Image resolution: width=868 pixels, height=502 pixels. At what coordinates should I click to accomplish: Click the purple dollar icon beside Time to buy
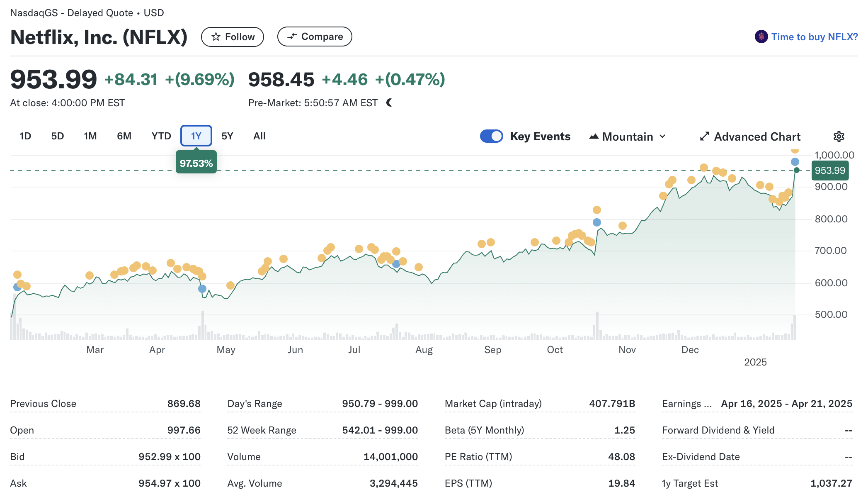tap(761, 37)
